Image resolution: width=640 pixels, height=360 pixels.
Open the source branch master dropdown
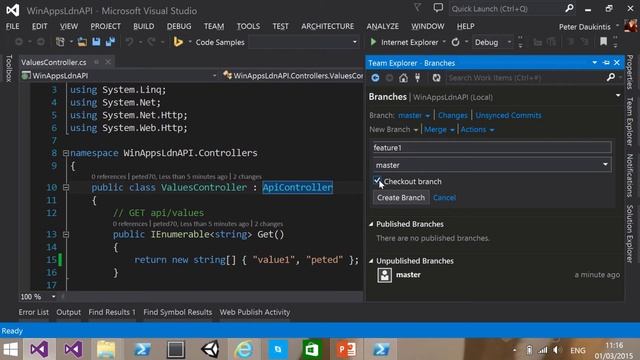coord(605,164)
